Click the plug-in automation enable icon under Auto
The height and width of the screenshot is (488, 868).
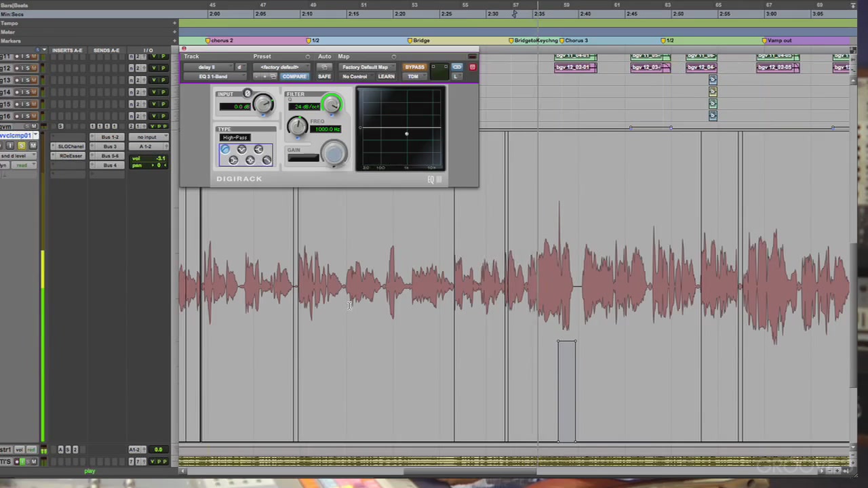coord(324,67)
